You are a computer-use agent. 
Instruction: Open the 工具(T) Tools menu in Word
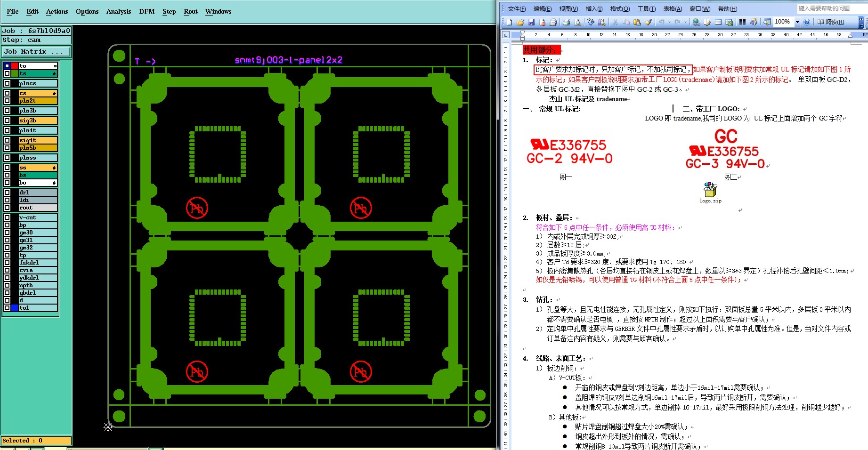647,9
